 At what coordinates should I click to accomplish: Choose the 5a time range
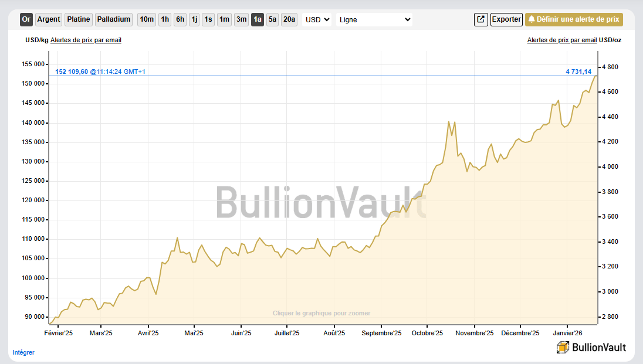(x=272, y=19)
